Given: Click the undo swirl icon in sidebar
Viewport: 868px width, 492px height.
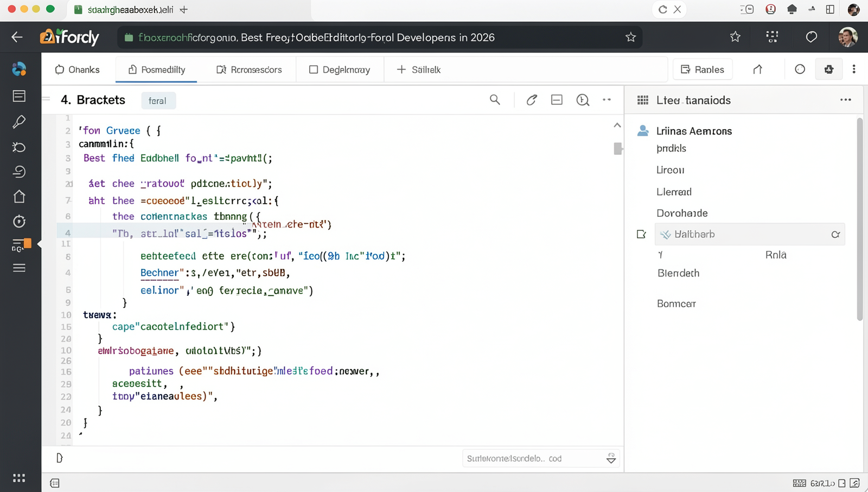Looking at the screenshot, I should [19, 172].
